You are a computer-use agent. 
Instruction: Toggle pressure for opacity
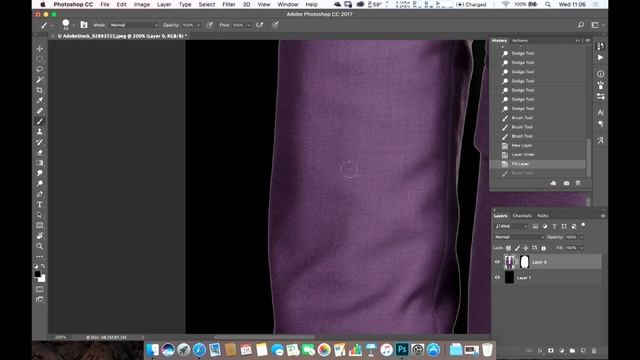pyautogui.click(x=210, y=25)
